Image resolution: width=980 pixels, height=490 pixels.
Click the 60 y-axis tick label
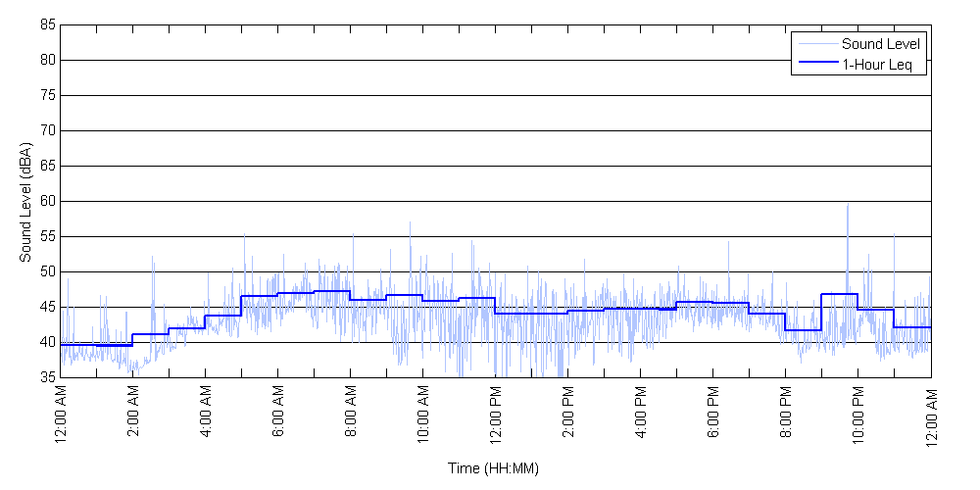pos(47,201)
